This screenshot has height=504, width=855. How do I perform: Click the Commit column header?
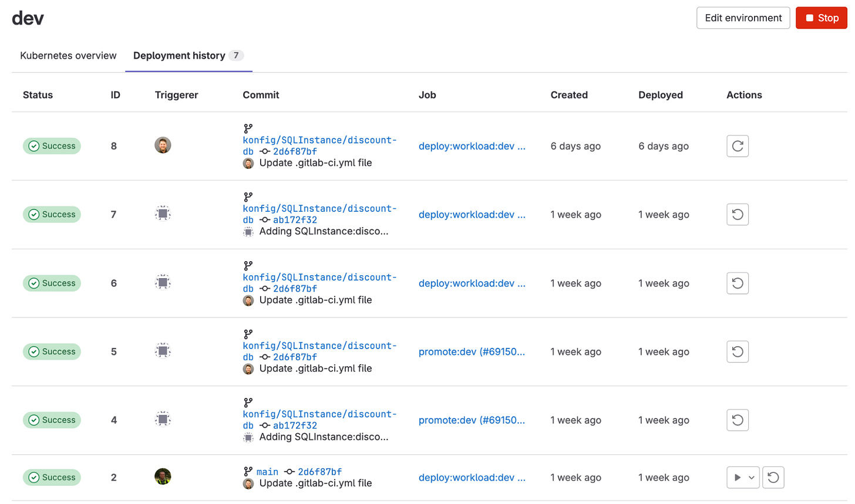coord(261,95)
